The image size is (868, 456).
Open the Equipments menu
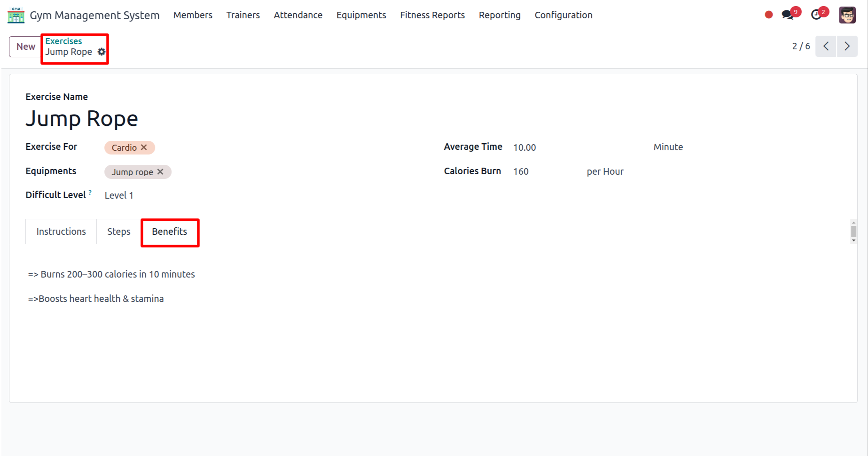click(361, 15)
